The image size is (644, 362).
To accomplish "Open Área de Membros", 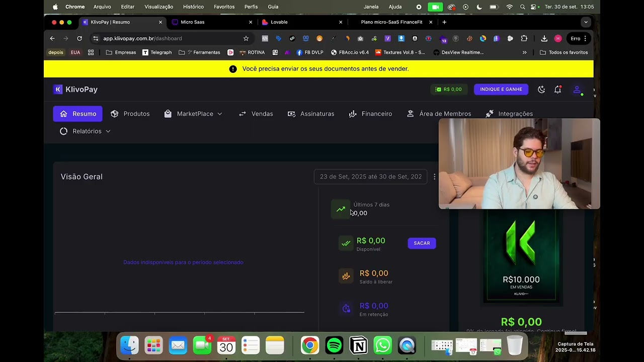I will (439, 114).
